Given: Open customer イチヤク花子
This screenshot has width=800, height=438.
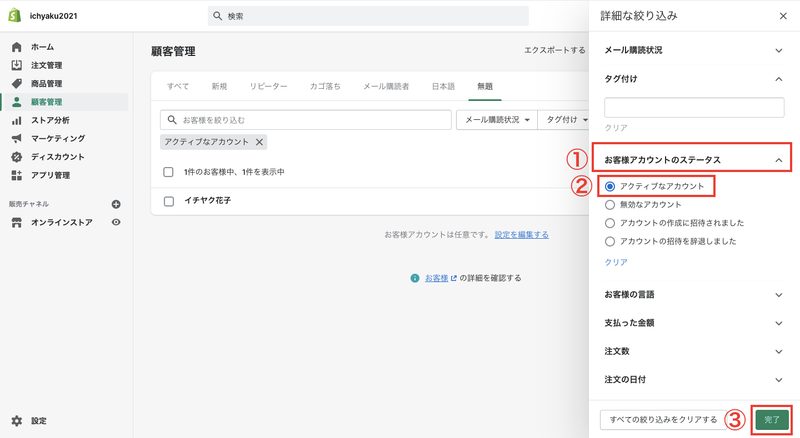Looking at the screenshot, I should click(x=207, y=201).
